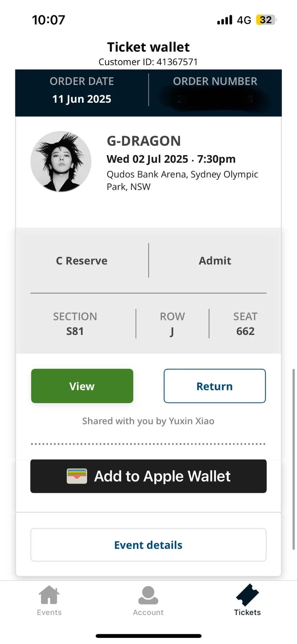Tap the Apple Wallet card icon

pos(77,476)
